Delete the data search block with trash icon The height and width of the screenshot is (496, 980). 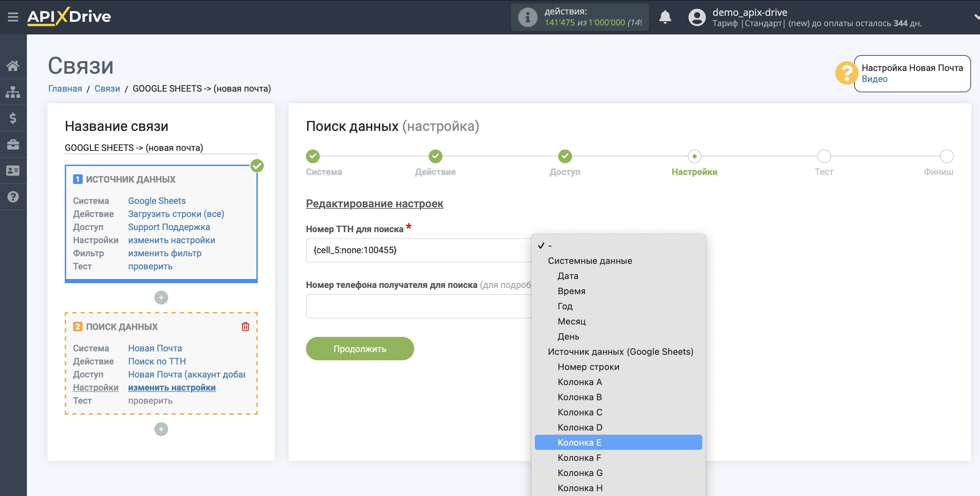tap(245, 327)
